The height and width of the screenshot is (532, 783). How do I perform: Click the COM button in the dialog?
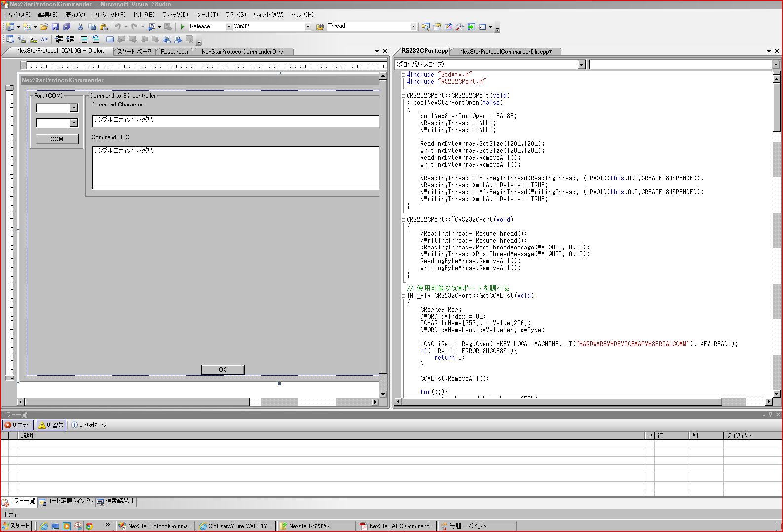pyautogui.click(x=57, y=139)
